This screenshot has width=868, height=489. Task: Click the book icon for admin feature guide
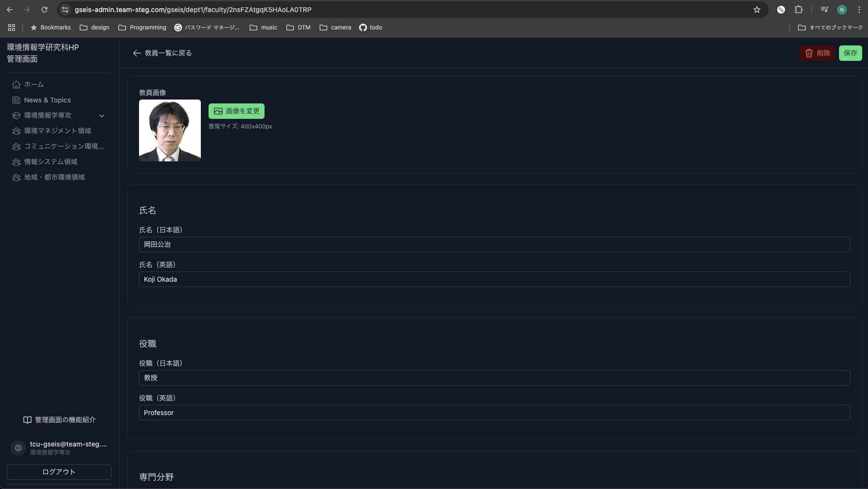[28, 420]
